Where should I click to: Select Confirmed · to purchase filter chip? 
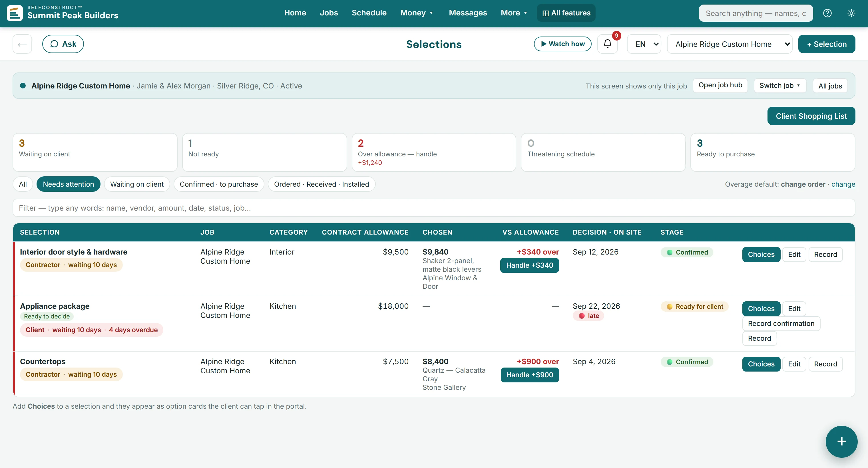[219, 184]
